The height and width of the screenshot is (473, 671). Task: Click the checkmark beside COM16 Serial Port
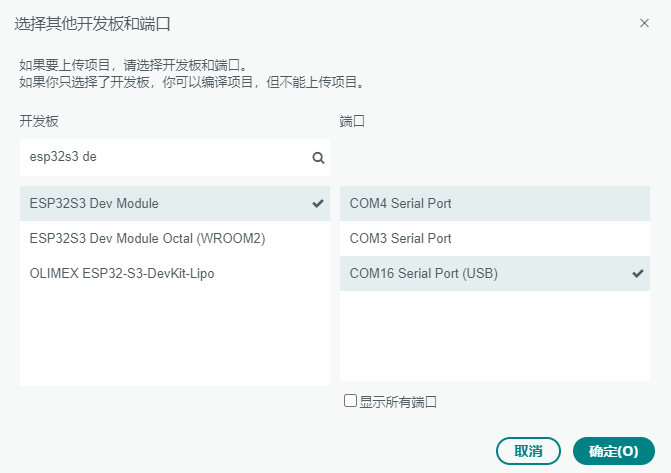638,273
